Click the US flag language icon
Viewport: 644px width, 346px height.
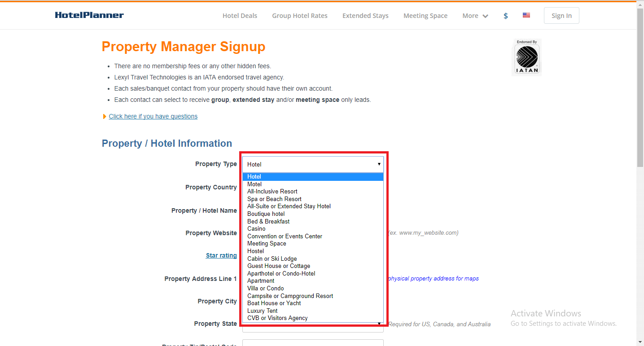526,15
